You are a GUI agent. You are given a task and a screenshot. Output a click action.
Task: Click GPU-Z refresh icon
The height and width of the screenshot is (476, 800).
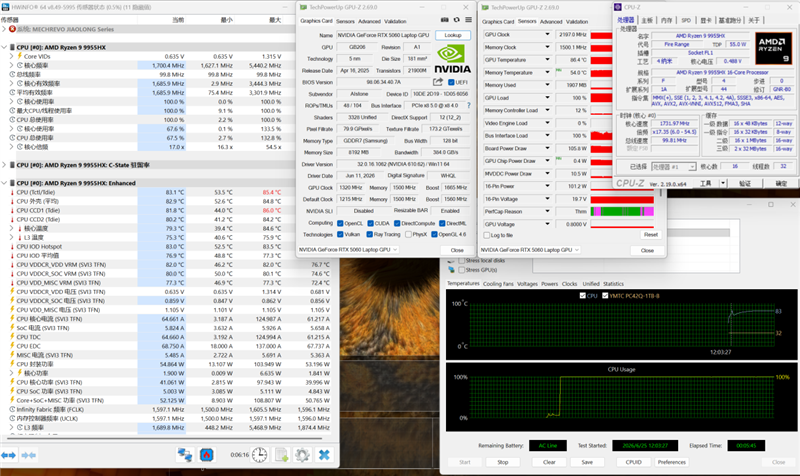456,20
